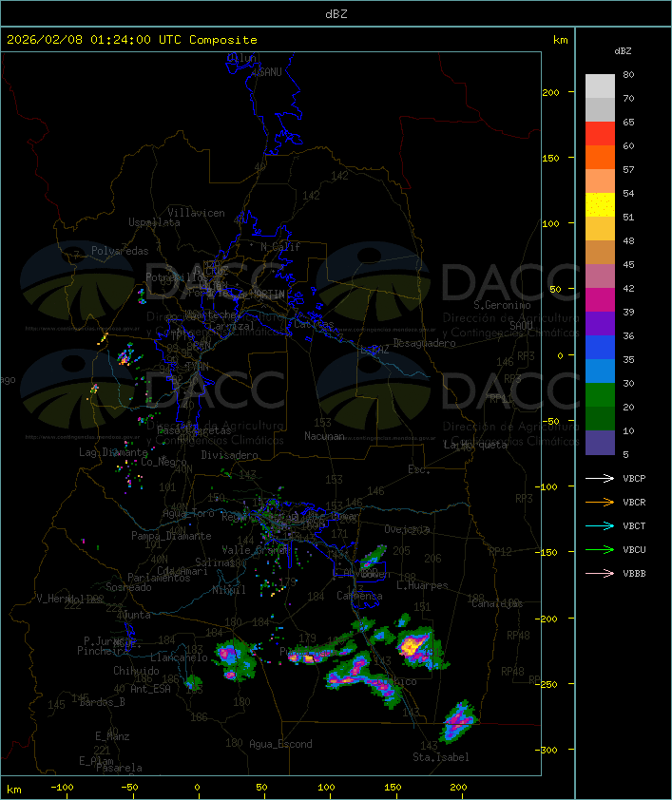Click the Llancanelo map label
The image size is (672, 800).
coord(179,657)
